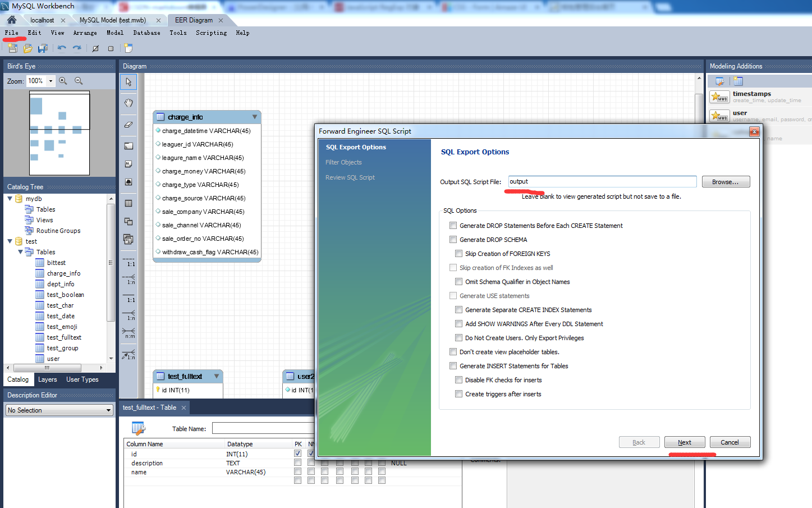Screen dimensions: 812x508
Task: Collapse the test schema in Catalog Tree
Action: click(x=10, y=241)
